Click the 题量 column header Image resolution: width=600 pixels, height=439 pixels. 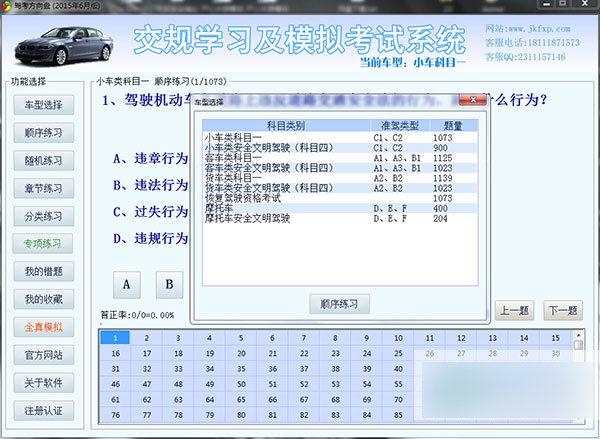(440, 125)
